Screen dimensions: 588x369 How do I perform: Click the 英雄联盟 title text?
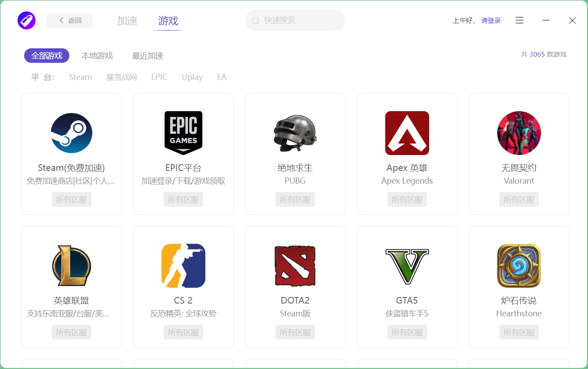72,300
